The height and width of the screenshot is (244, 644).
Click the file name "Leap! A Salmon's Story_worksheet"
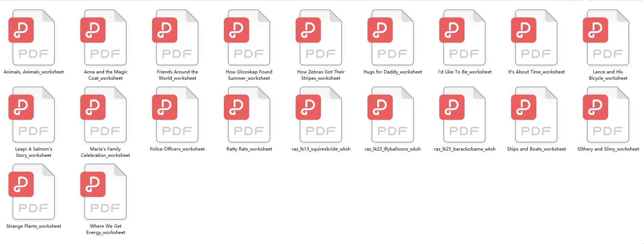(x=34, y=152)
